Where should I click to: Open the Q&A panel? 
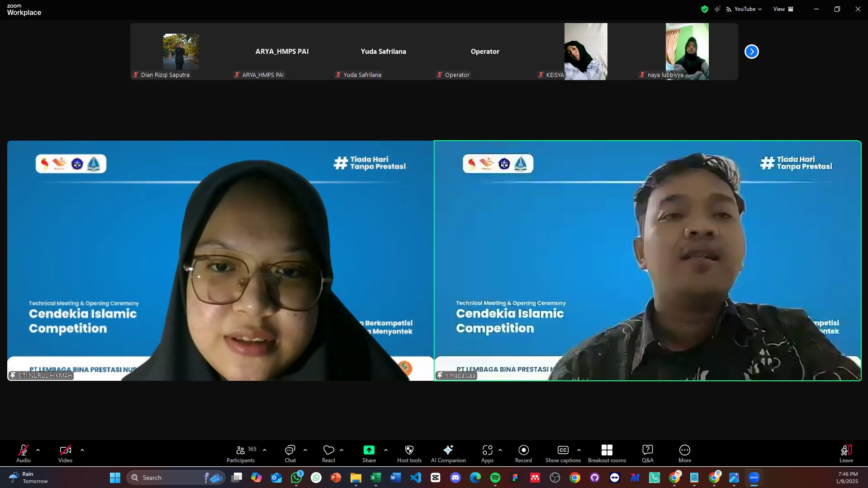(x=647, y=453)
